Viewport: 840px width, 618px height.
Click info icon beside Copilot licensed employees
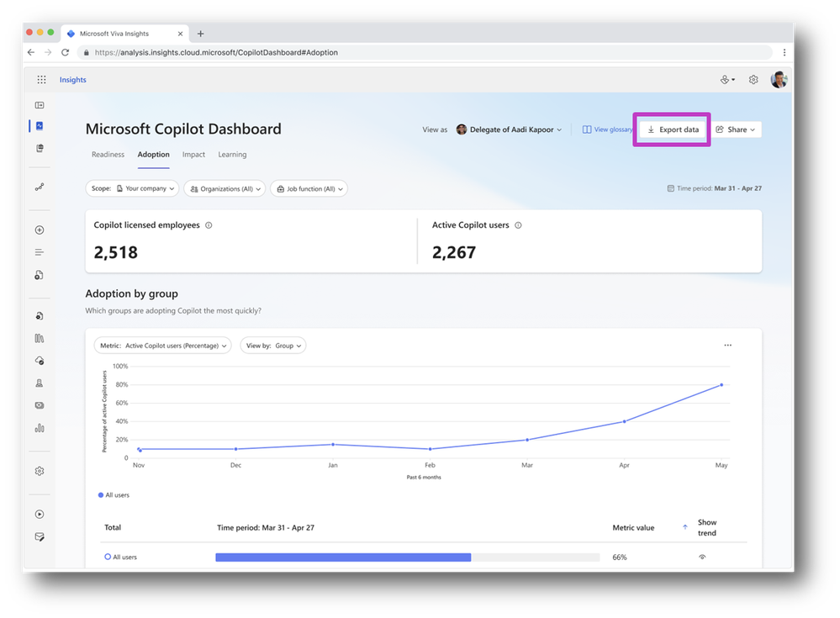(209, 225)
